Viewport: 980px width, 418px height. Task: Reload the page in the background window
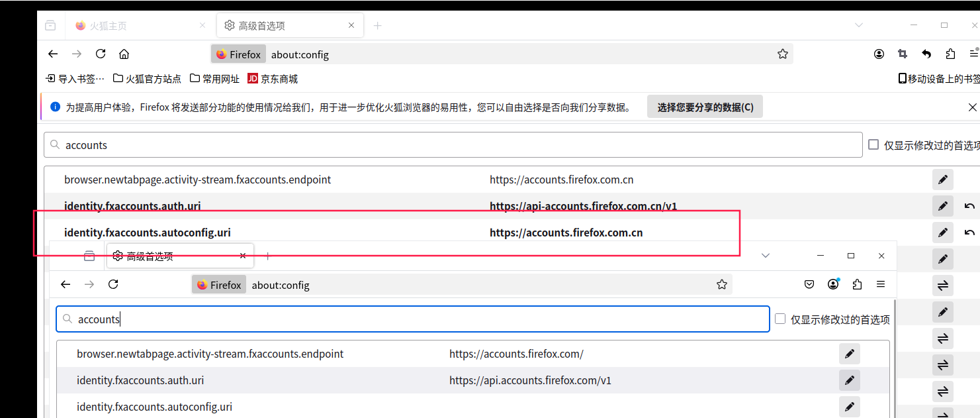pyautogui.click(x=101, y=54)
